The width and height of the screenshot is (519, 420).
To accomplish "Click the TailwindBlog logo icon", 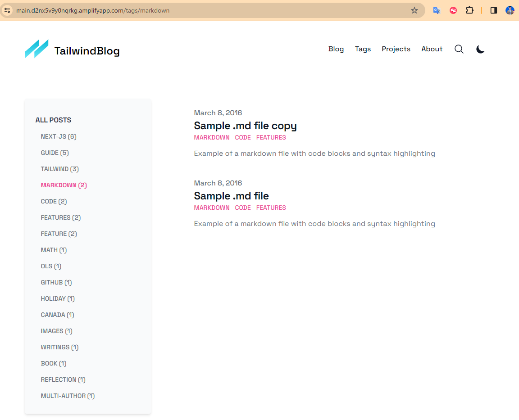I will 36,49.
